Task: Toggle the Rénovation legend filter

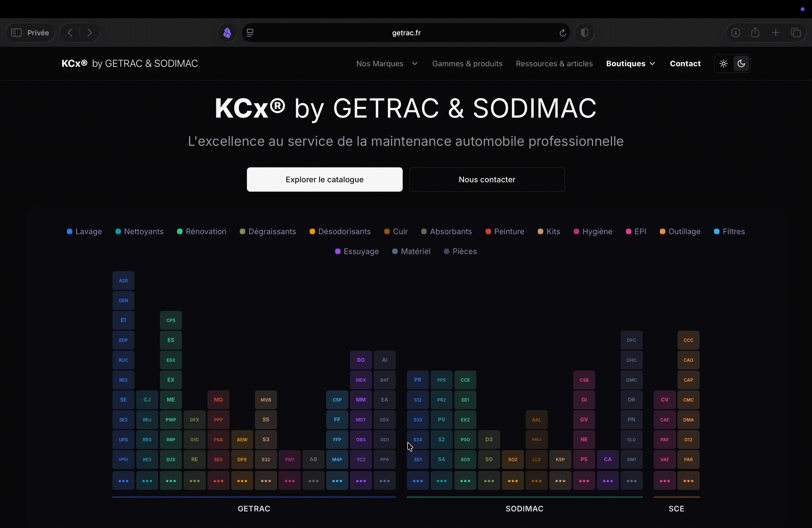Action: [x=202, y=232]
